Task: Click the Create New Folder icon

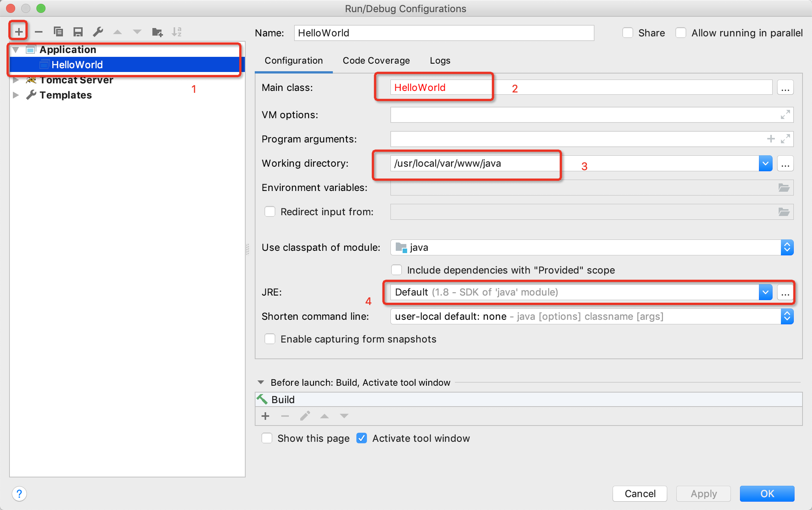Action: [x=157, y=32]
